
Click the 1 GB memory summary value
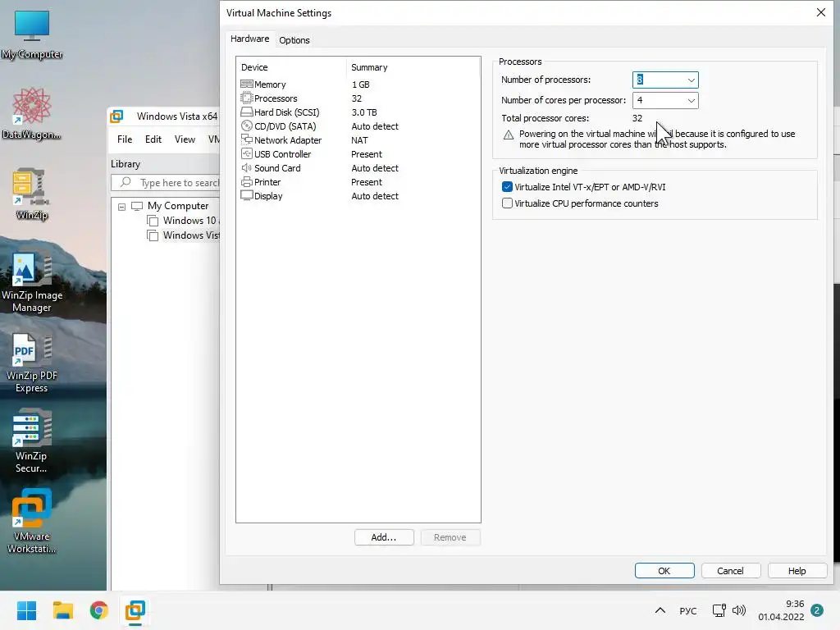pos(361,84)
